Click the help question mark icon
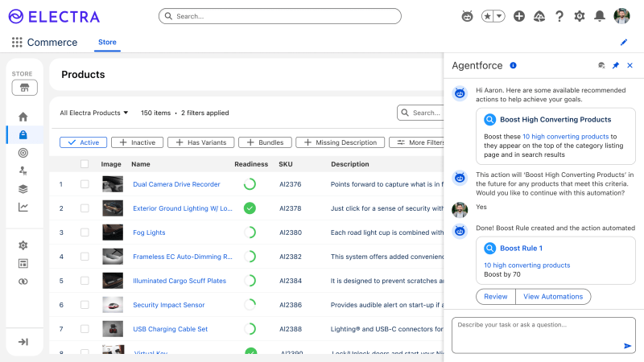Viewport: 644px width, 362px height. pos(559,16)
